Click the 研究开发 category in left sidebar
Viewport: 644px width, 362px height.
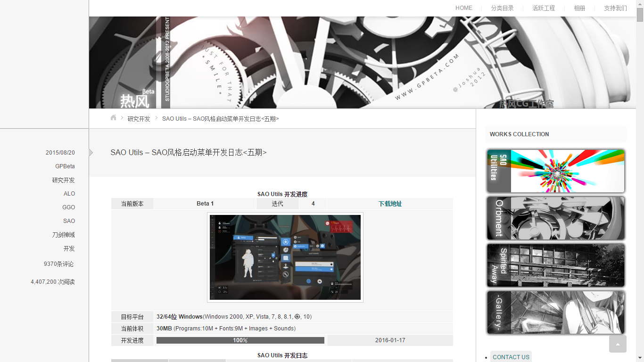coord(63,180)
